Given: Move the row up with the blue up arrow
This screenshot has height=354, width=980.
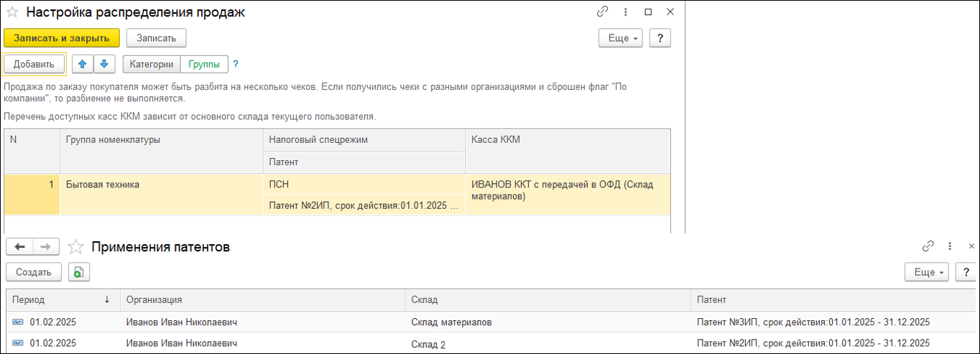Looking at the screenshot, I should point(82,64).
